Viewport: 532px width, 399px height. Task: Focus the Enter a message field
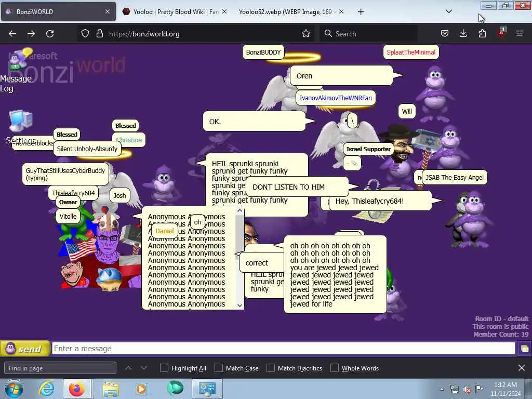point(284,349)
